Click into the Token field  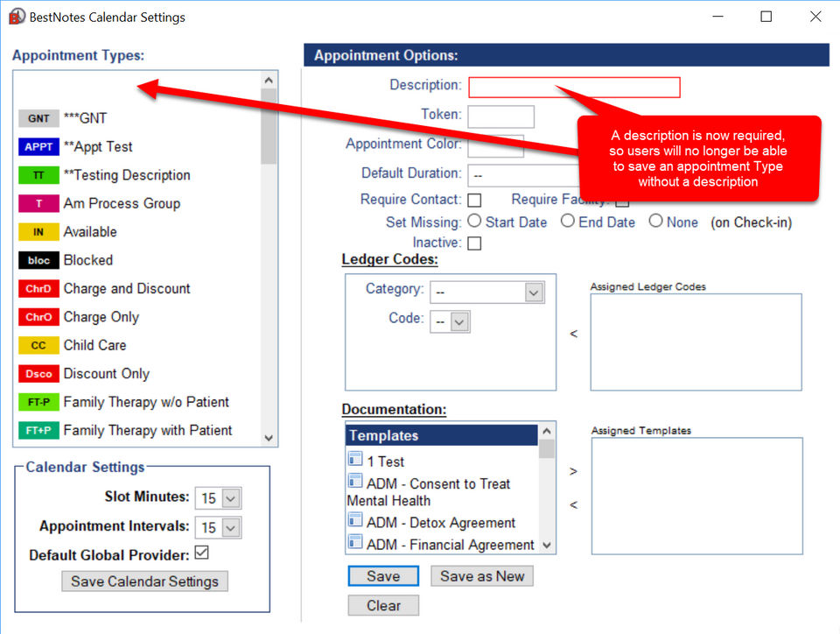(500, 116)
